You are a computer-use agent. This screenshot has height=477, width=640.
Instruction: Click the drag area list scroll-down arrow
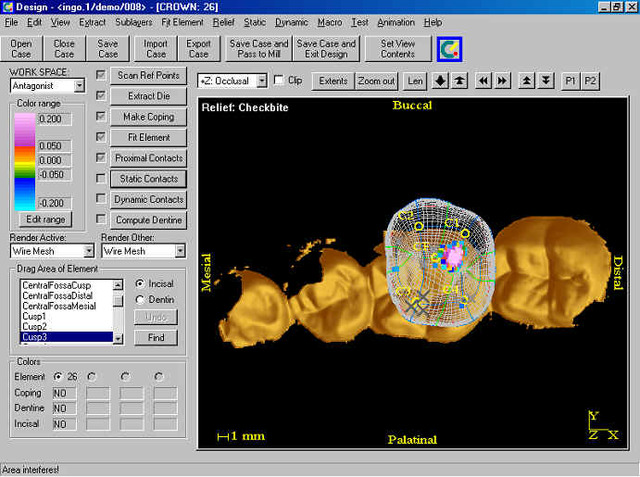pos(118,339)
